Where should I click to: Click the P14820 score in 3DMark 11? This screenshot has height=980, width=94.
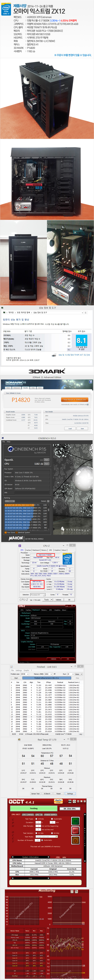coord(21,400)
